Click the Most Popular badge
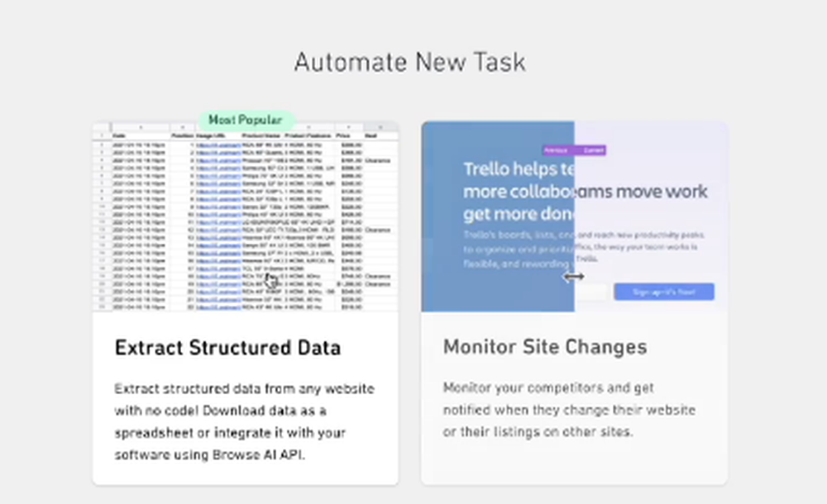The width and height of the screenshot is (827, 504). point(246,120)
